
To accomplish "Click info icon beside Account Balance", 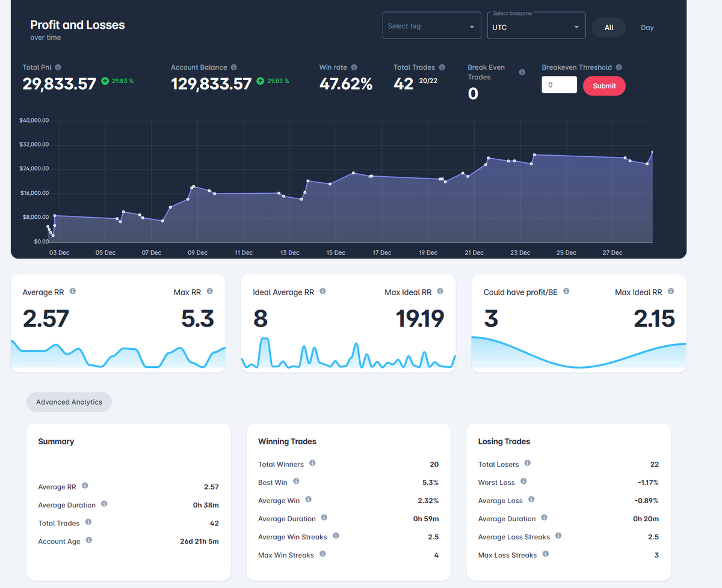I will click(233, 67).
